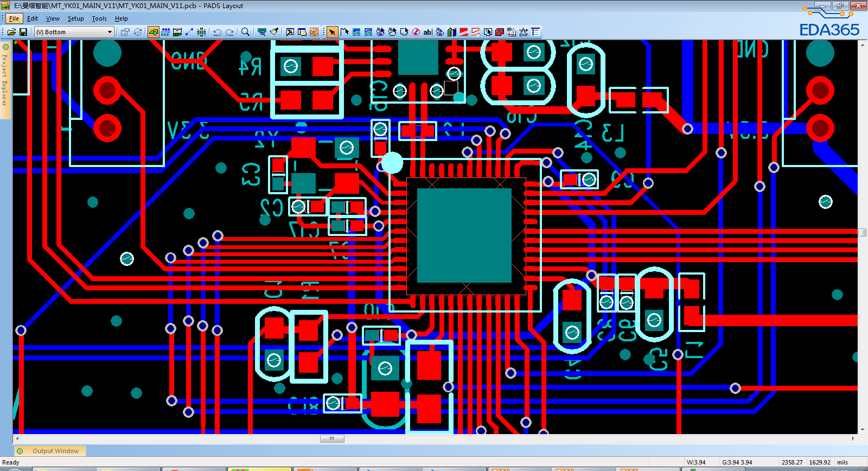868x471 pixels.
Task: Redo the last undone action
Action: coord(229,32)
